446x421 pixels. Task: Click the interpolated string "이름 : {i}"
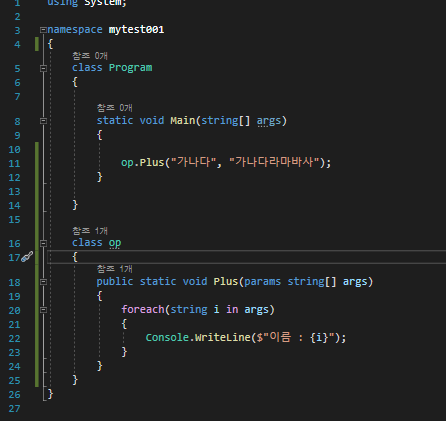pyautogui.click(x=296, y=337)
